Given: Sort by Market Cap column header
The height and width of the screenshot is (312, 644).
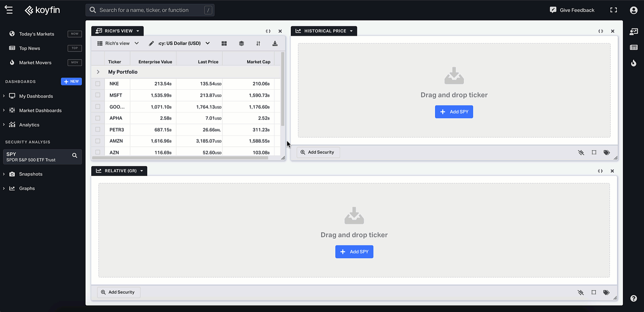Looking at the screenshot, I should pos(258,62).
